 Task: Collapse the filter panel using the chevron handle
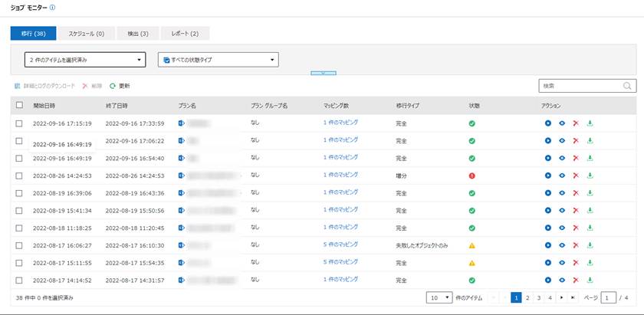click(x=324, y=73)
